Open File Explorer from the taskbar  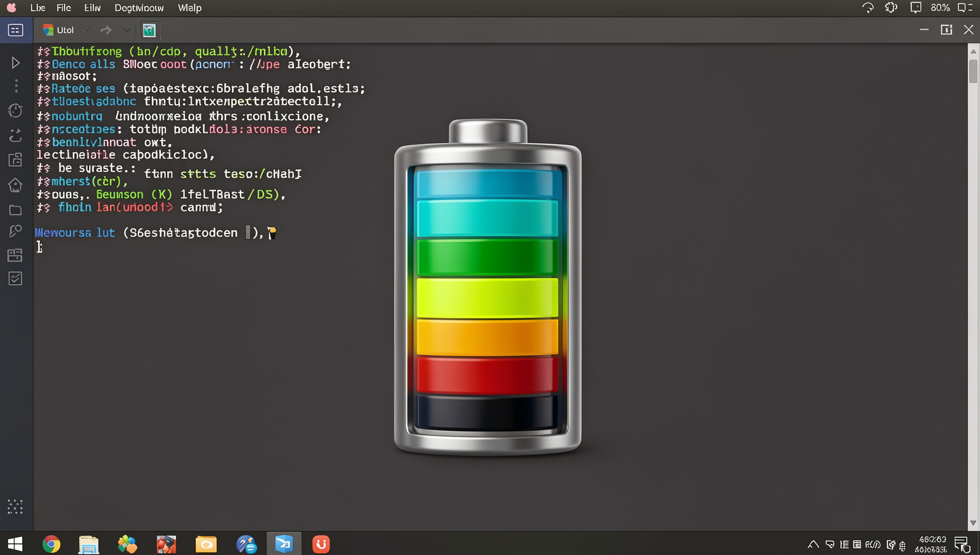pos(89,544)
